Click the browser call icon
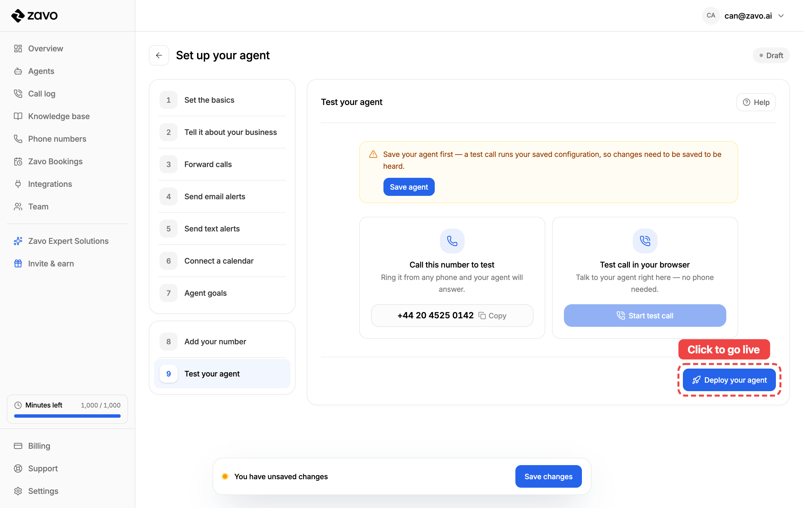 click(645, 241)
